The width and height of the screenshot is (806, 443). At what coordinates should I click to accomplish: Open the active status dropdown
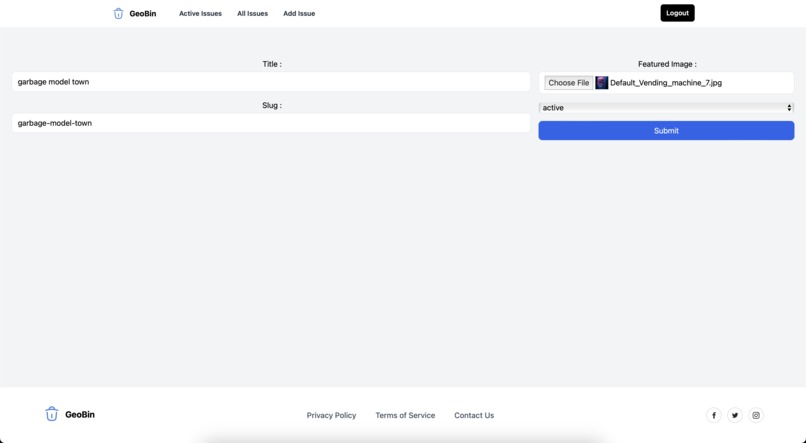click(x=666, y=107)
